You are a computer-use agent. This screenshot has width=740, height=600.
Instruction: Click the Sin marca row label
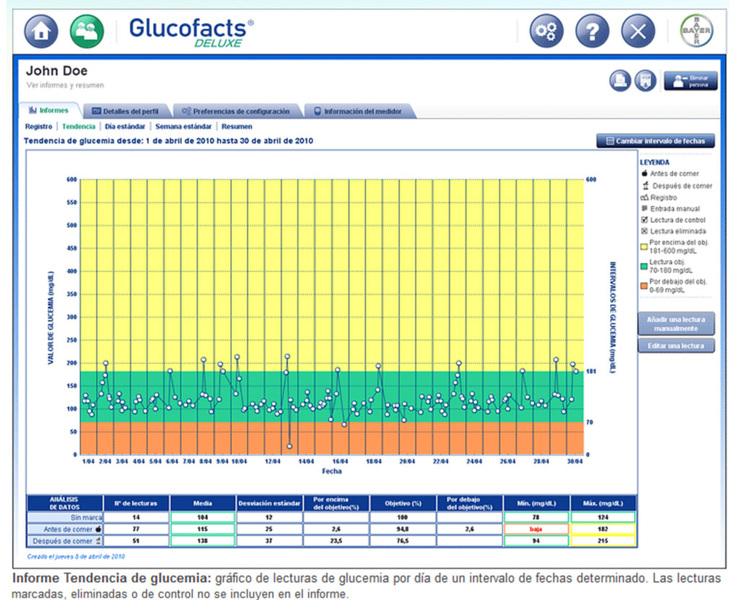click(65, 517)
